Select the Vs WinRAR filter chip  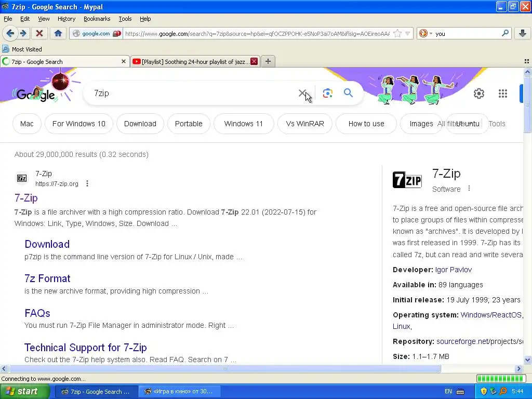(304, 124)
